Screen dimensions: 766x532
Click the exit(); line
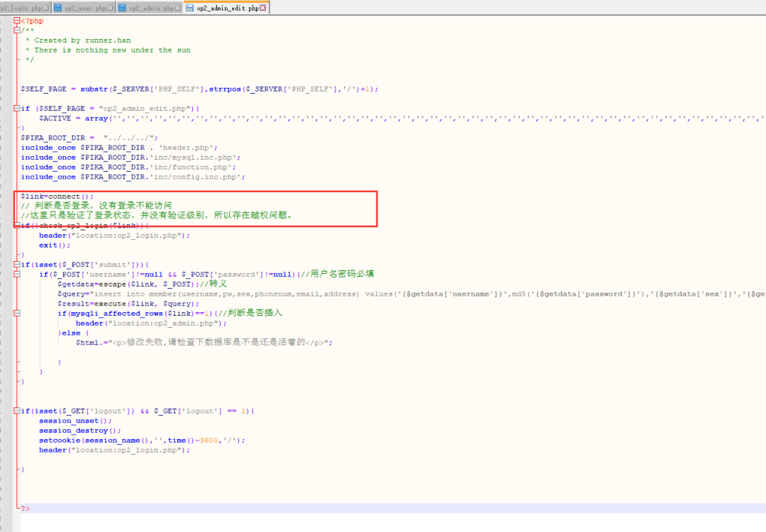pos(55,245)
